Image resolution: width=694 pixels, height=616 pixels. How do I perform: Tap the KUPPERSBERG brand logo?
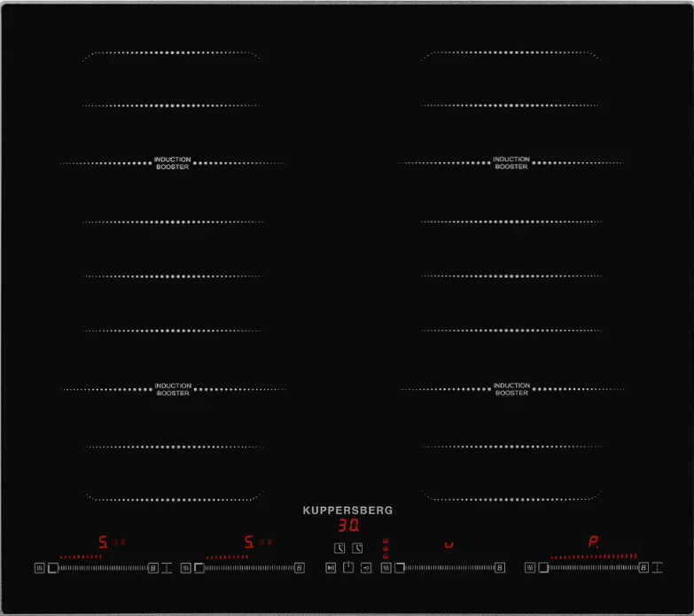pyautogui.click(x=347, y=511)
